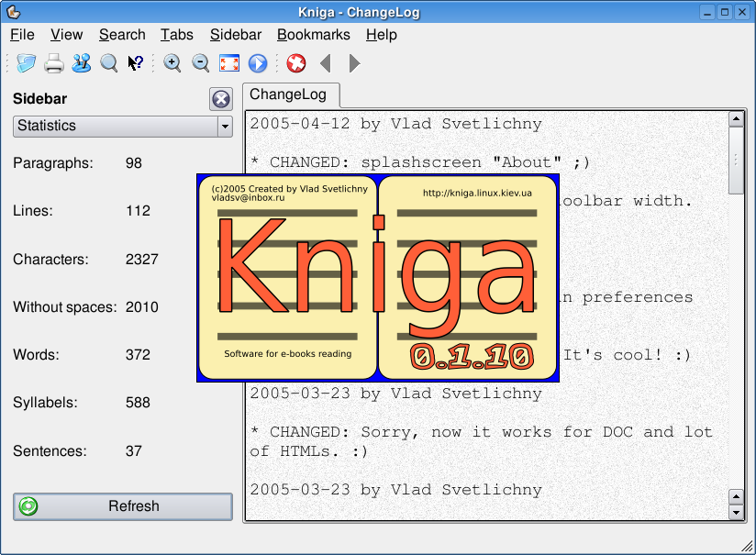Viewport: 756px width, 555px height.
Task: Click the blue figures toolbar icon
Action: [82, 63]
